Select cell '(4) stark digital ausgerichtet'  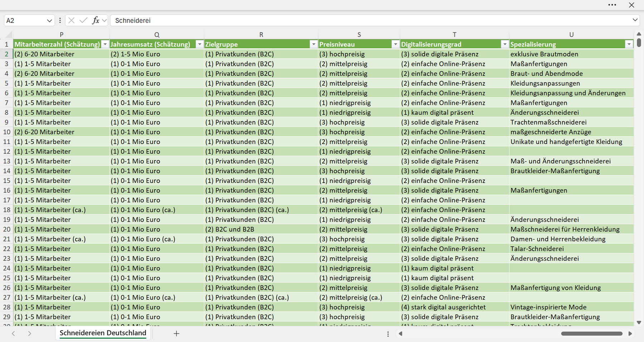(454, 307)
